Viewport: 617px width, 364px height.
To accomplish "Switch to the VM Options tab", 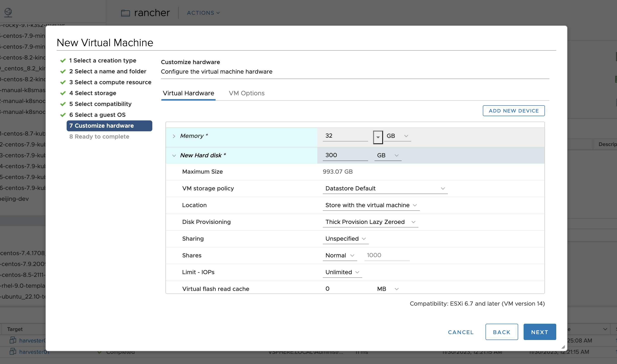I will click(247, 93).
